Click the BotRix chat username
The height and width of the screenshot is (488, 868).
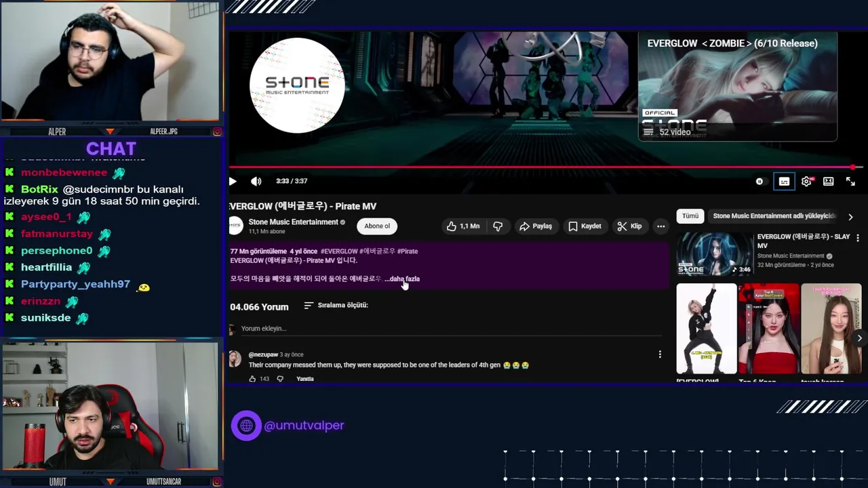[x=39, y=190]
